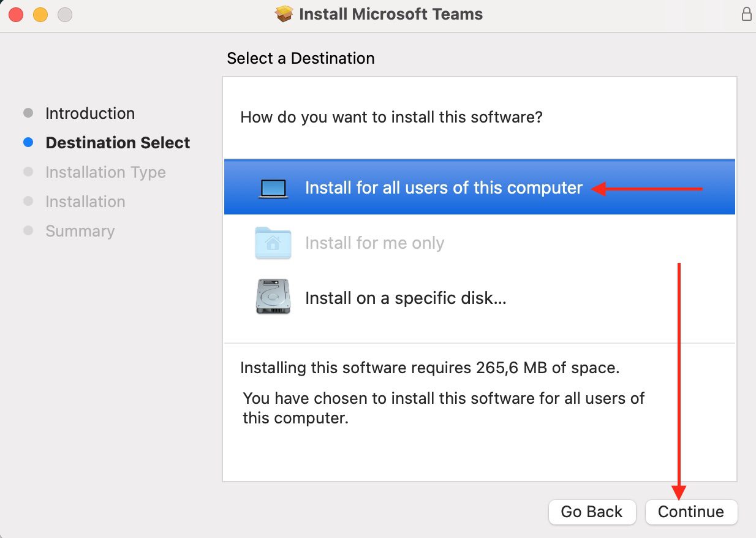The height and width of the screenshot is (538, 756).
Task: Click the hard disk drive icon
Action: [x=273, y=297]
